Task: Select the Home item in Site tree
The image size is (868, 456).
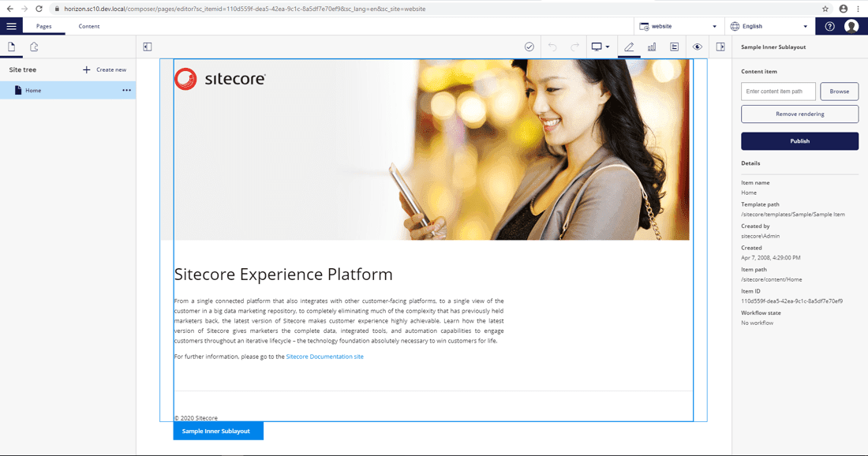Action: [x=68, y=90]
